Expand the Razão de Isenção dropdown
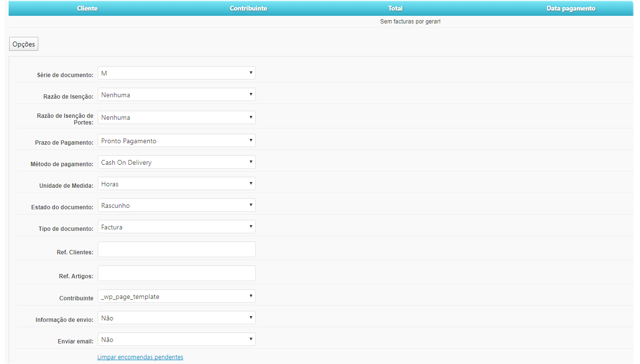 (x=177, y=94)
